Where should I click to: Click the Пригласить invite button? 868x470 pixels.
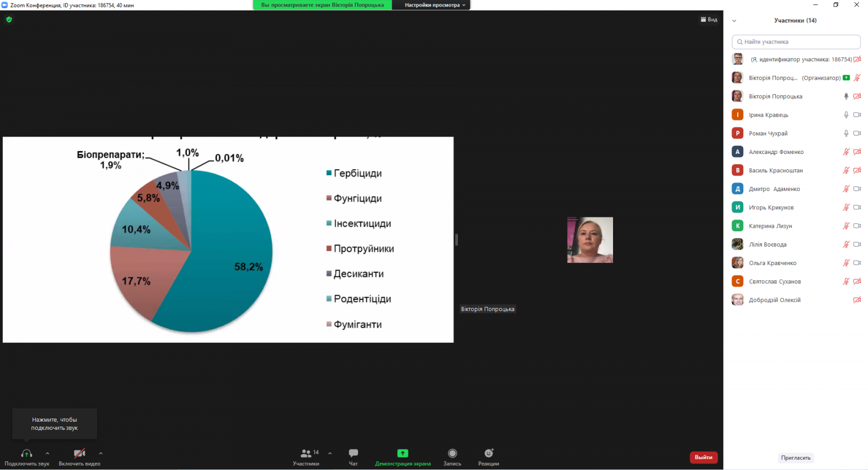[796, 458]
